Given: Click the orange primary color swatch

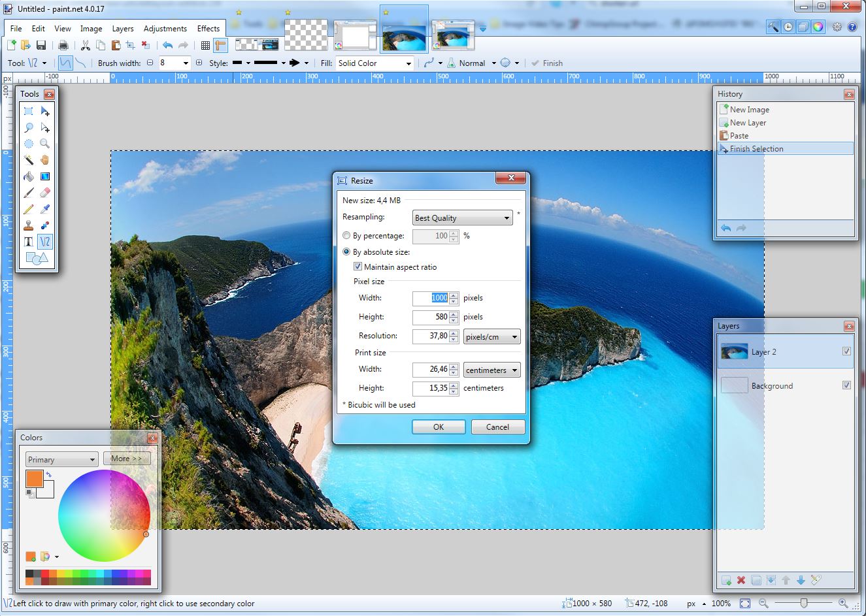Looking at the screenshot, I should [34, 478].
